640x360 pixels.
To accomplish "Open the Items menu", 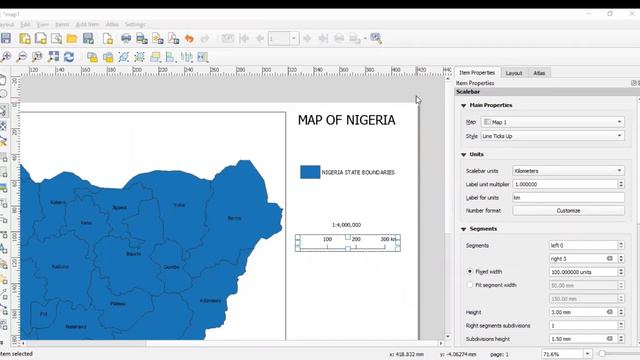I will point(62,24).
